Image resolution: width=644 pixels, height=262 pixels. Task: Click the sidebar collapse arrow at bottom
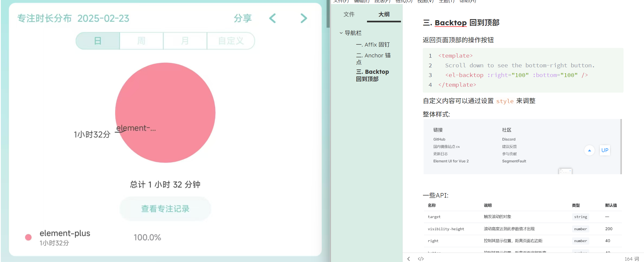click(408, 258)
